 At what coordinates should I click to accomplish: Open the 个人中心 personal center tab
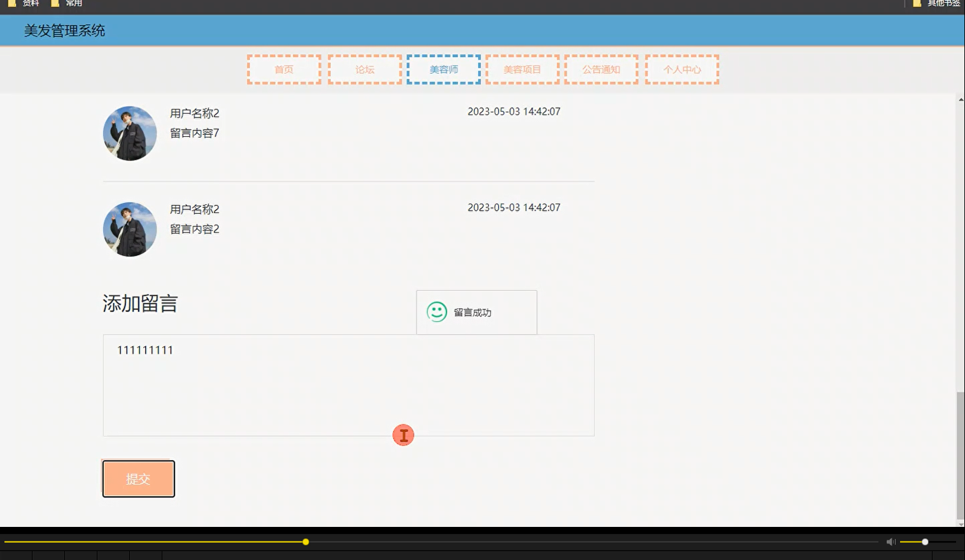click(x=682, y=69)
